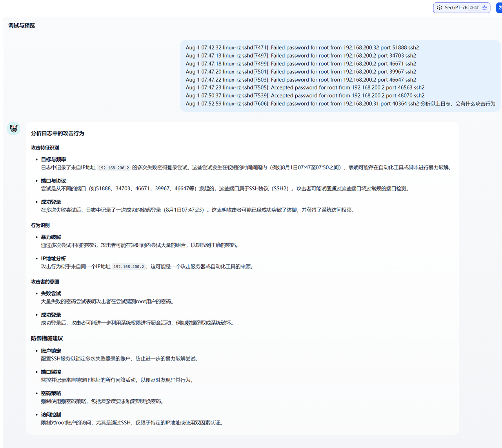Click the 分析日志中的攻击行为 response heading
Image resolution: width=502 pixels, height=448 pixels.
pos(58,133)
